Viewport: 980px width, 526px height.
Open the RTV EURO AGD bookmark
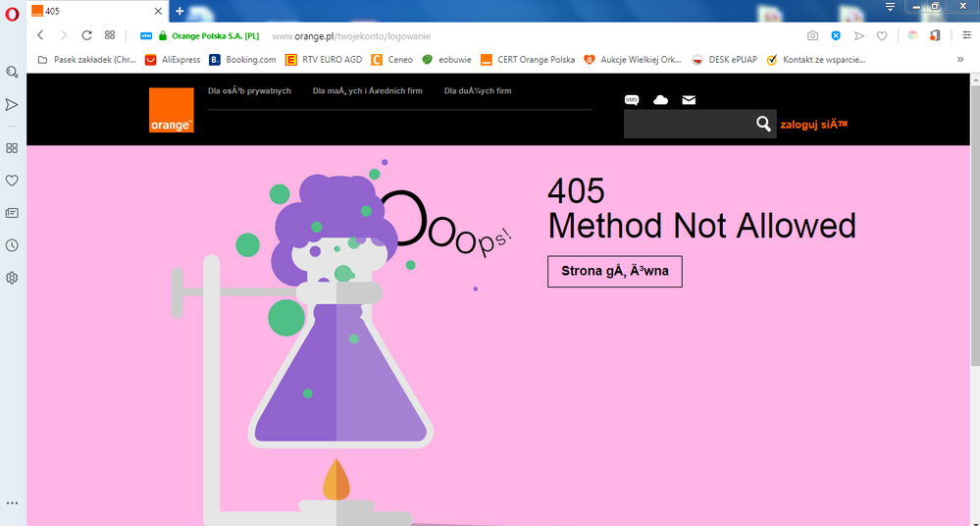click(324, 60)
